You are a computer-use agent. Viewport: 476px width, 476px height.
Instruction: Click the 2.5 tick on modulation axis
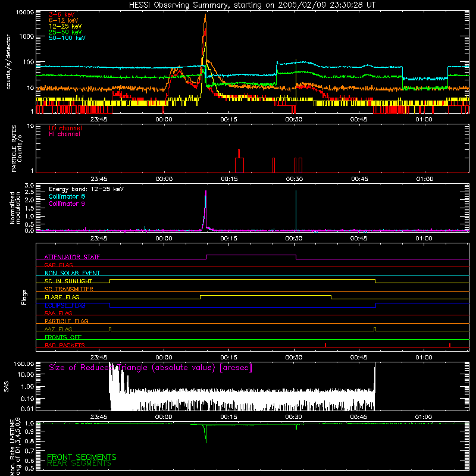point(29,192)
